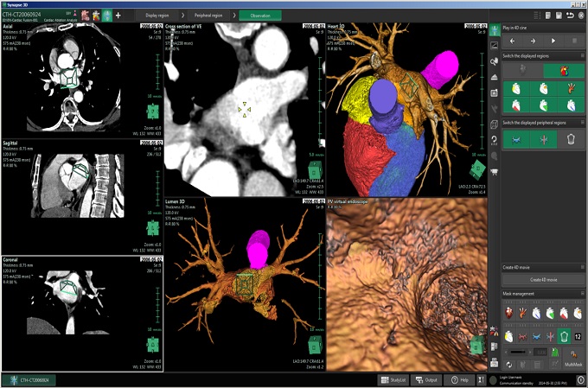The image size is (588, 388).
Task: Add a new analysis with plus icon
Action: (x=118, y=16)
